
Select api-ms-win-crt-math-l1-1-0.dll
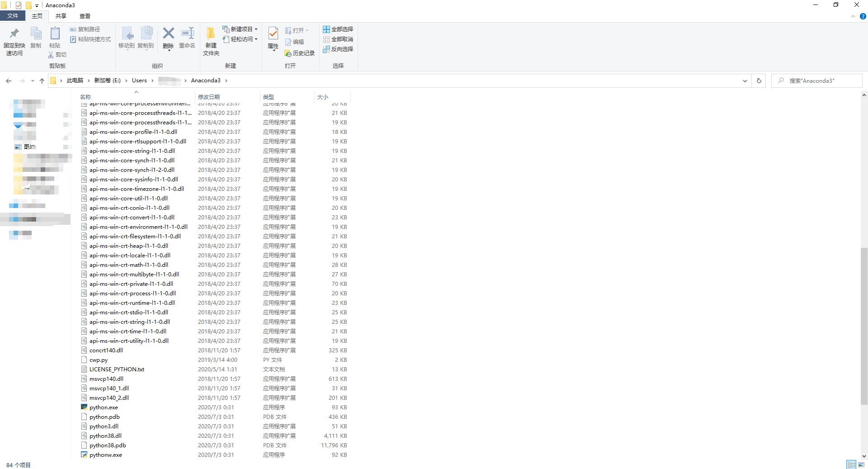coord(129,265)
